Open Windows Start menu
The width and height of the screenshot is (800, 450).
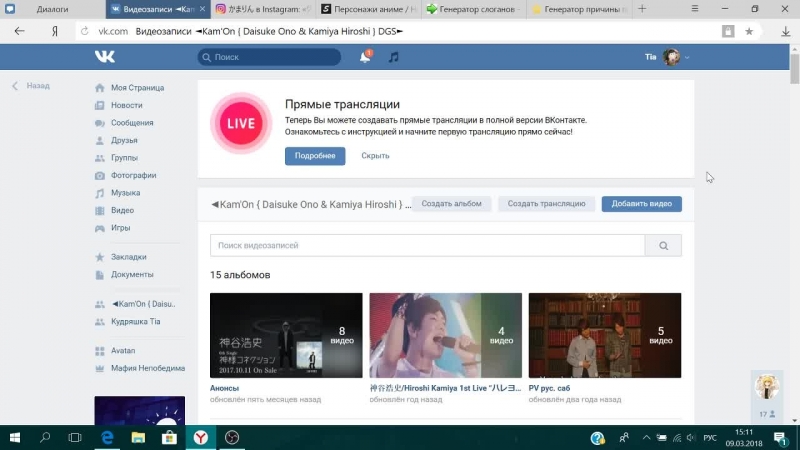tap(15, 438)
